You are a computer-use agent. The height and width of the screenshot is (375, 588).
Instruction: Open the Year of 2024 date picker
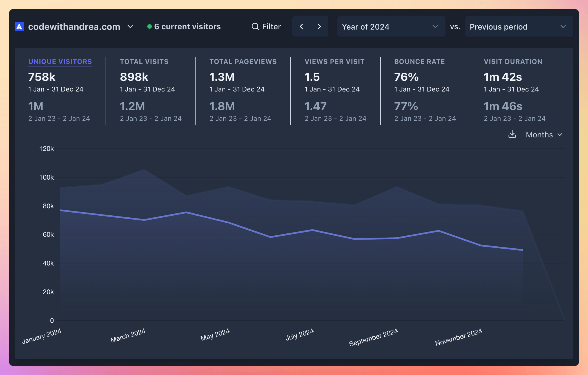coord(391,26)
